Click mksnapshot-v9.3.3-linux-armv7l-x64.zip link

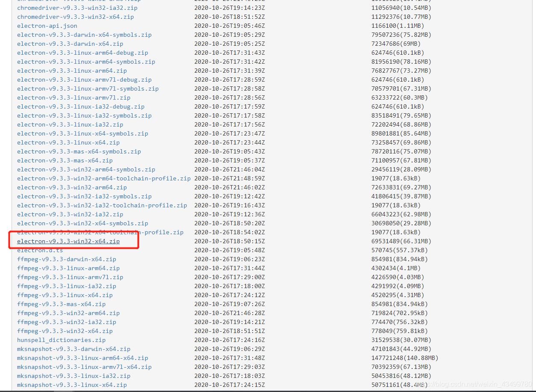[x=84, y=367]
